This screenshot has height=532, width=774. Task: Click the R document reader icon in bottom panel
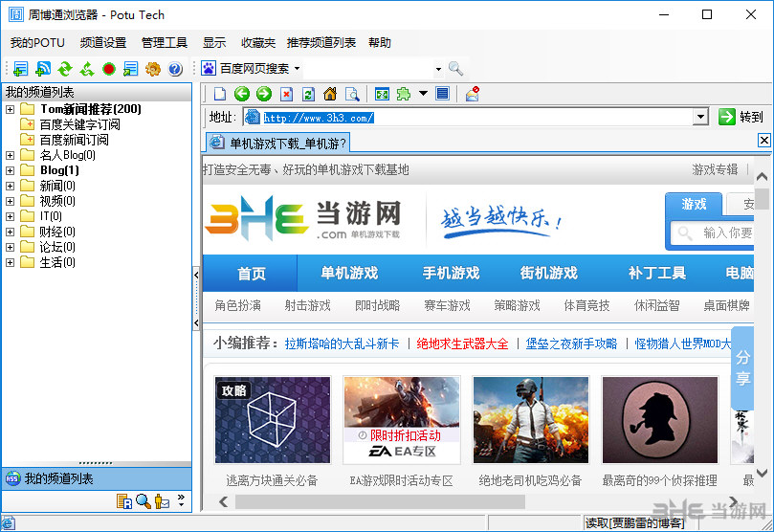point(124,501)
